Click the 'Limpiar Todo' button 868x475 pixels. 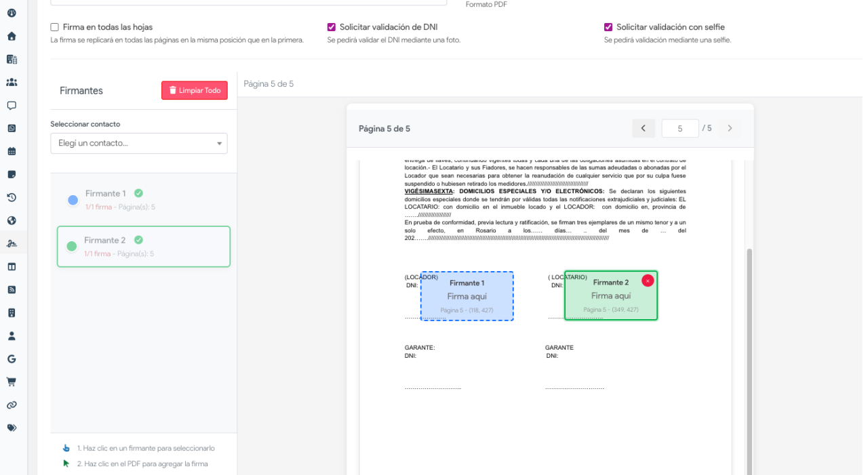click(x=195, y=90)
